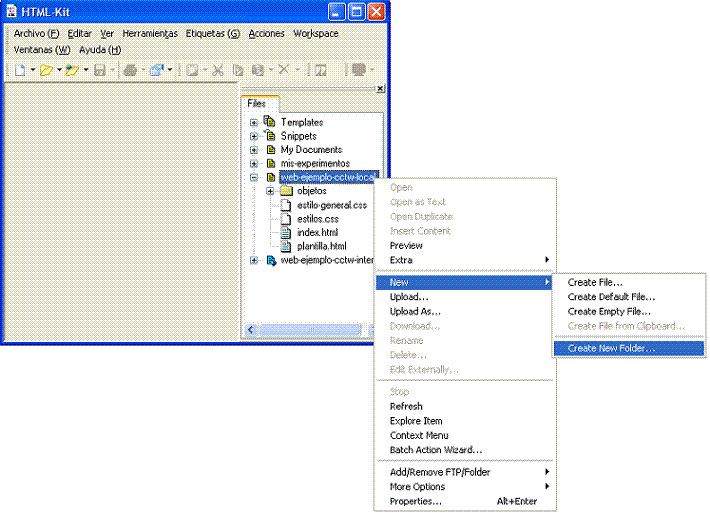Choose Create New Folder from submenu
710x514 pixels.
click(x=628, y=348)
